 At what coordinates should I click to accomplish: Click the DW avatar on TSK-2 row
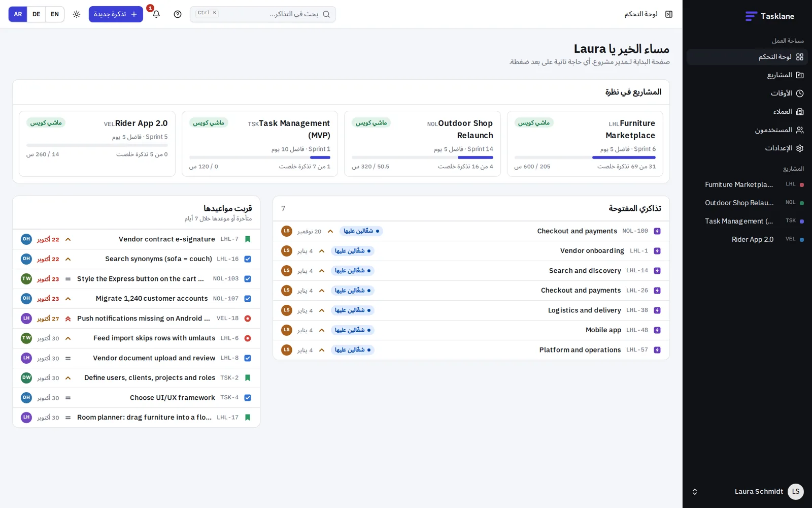[26, 378]
